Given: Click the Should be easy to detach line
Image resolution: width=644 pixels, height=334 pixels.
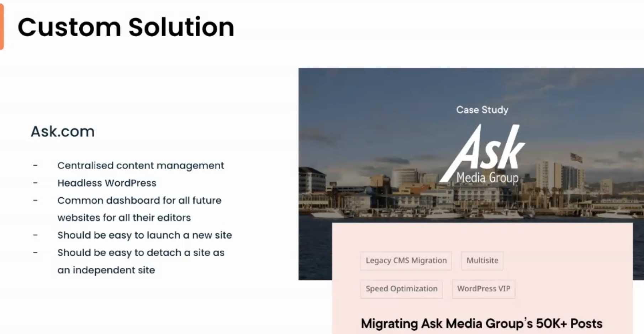Looking at the screenshot, I should (141, 252).
